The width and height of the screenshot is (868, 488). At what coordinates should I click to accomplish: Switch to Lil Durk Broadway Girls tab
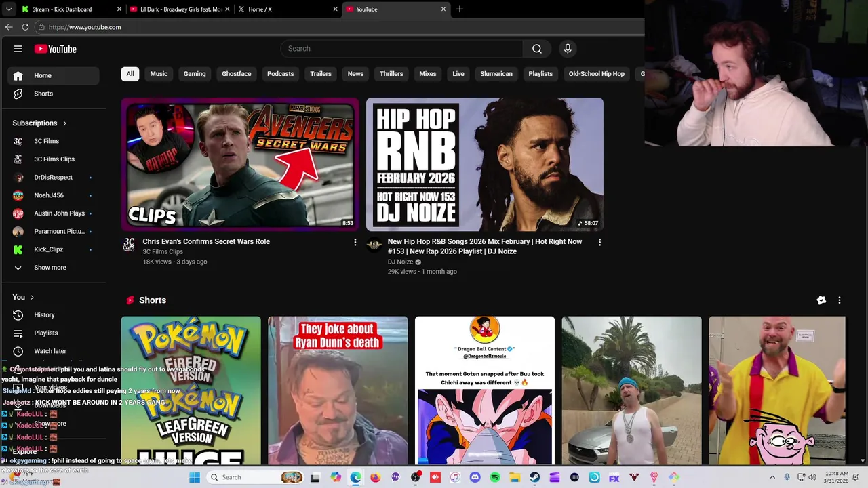pos(180,9)
